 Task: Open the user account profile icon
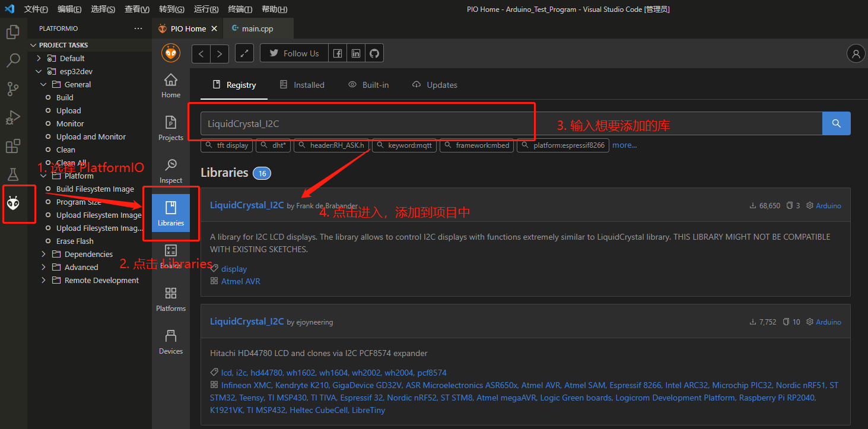[856, 53]
